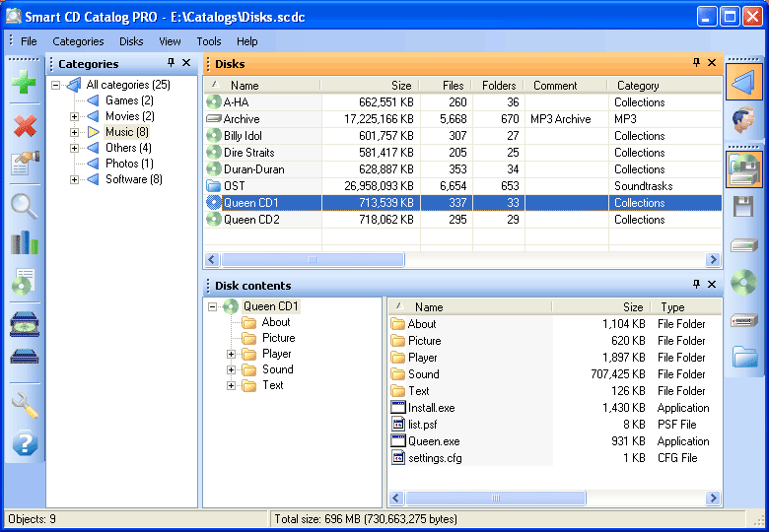The image size is (769, 532).
Task: Open the bar chart Statistics icon
Action: click(24, 243)
